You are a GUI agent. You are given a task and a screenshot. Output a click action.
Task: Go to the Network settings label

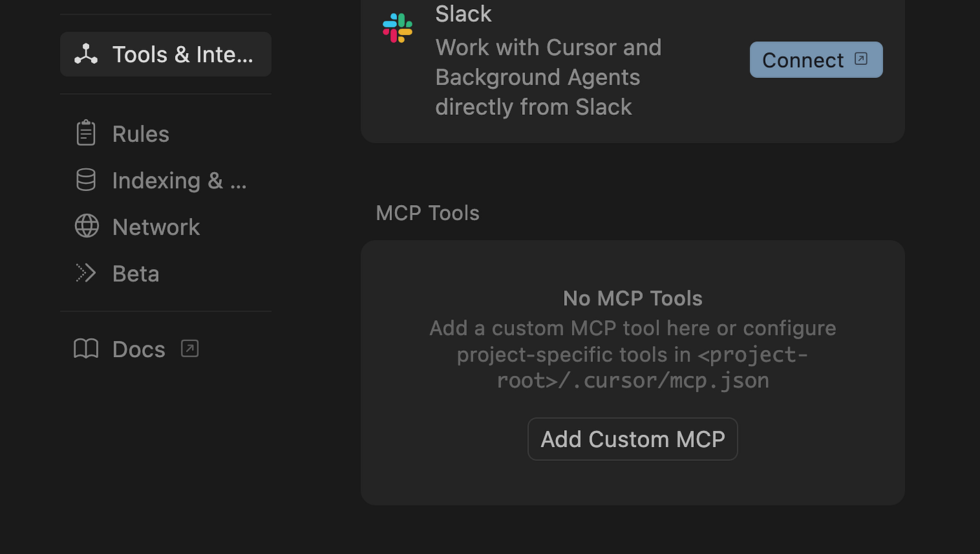(156, 227)
